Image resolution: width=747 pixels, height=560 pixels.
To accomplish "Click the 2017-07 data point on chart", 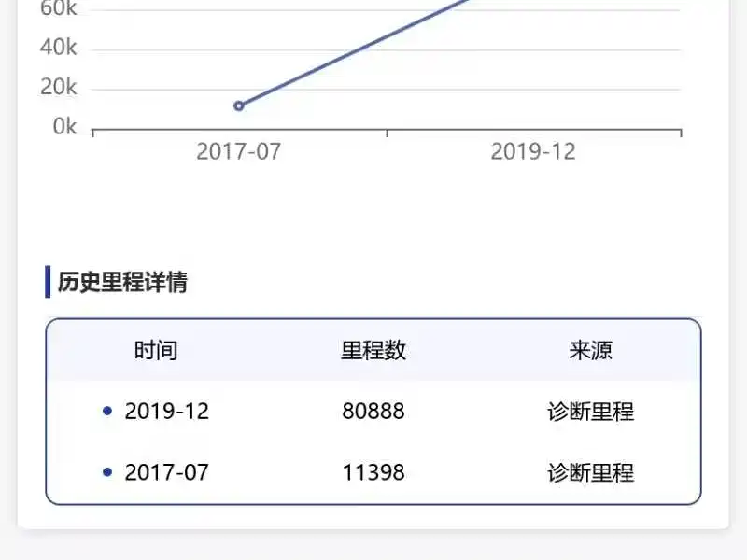I will point(239,105).
